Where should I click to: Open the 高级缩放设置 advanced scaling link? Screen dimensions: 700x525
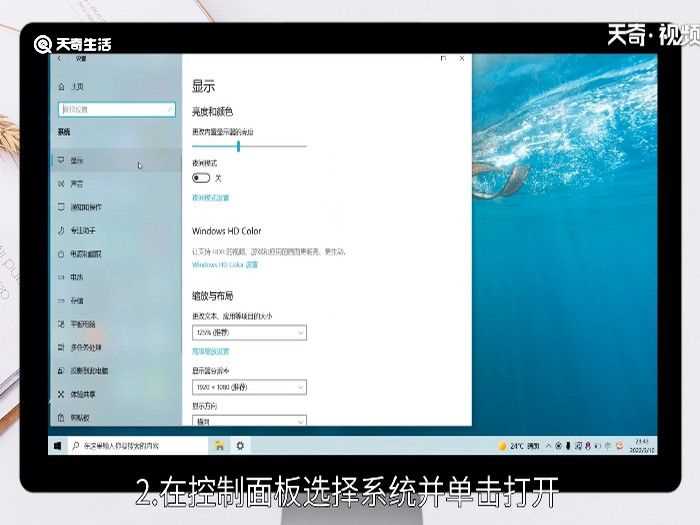211,351
